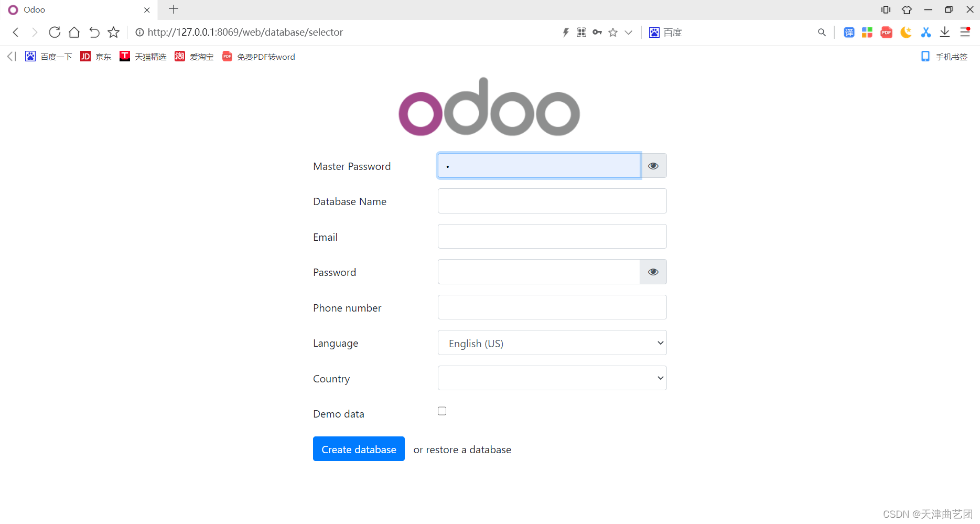Open the downloads icon in the toolbar
Screen dimensions: 980x524
[945, 32]
